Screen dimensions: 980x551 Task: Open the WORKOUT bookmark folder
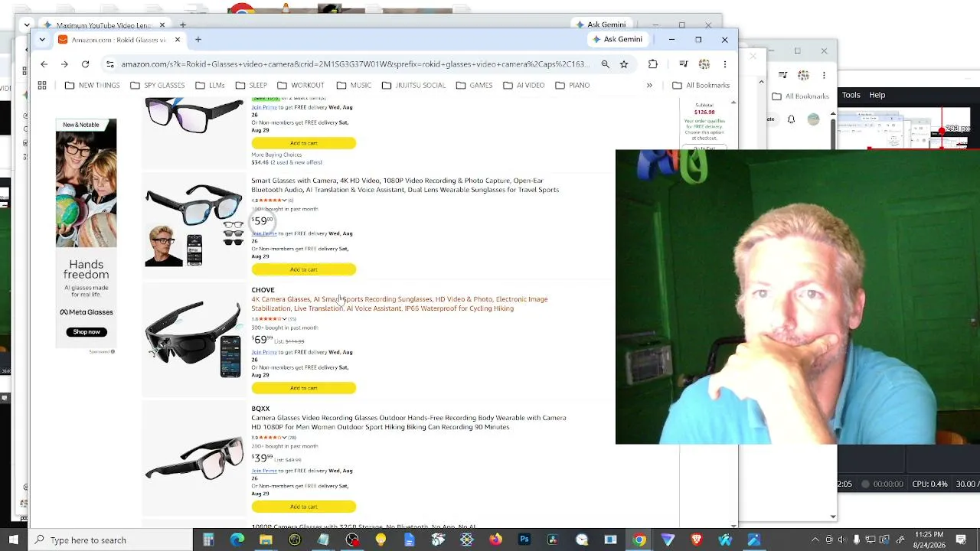301,85
